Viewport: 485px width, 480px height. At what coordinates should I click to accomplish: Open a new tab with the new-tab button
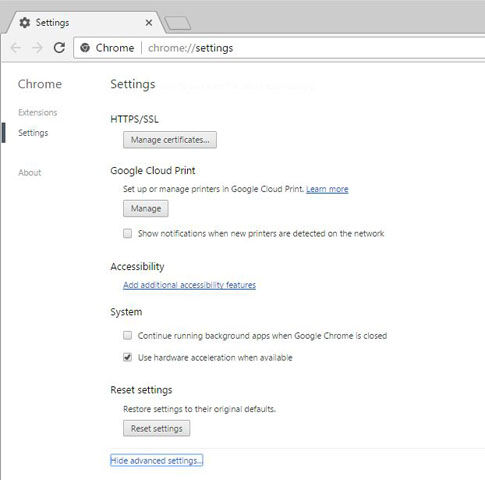[178, 24]
